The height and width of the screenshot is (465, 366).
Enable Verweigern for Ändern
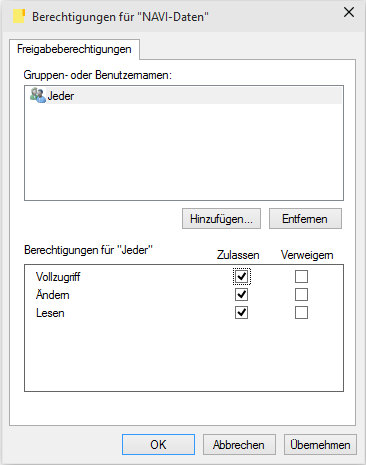click(x=301, y=295)
